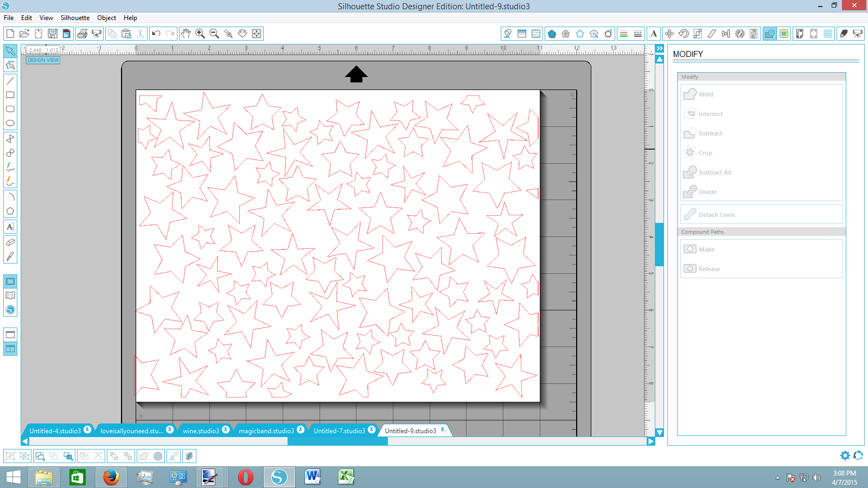Open the Silhouette online store icon
The height and width of the screenshot is (488, 868).
(x=10, y=310)
